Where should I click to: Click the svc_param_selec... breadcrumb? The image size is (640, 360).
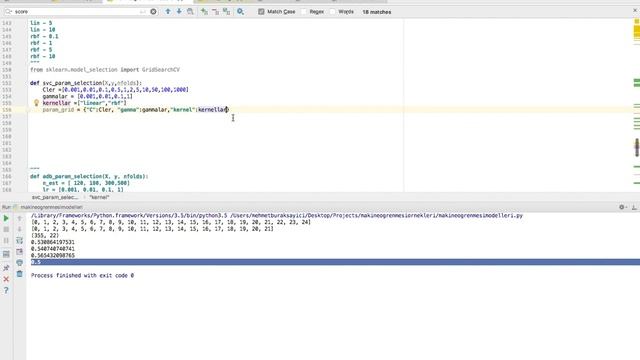click(x=55, y=198)
